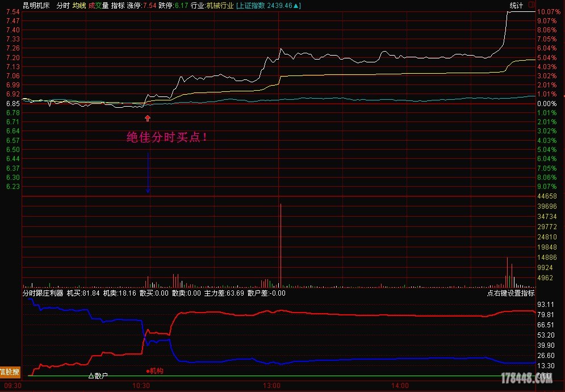565x392 pixels.
Task: Click the 散买:0.00 value
Action: [x=154, y=293]
